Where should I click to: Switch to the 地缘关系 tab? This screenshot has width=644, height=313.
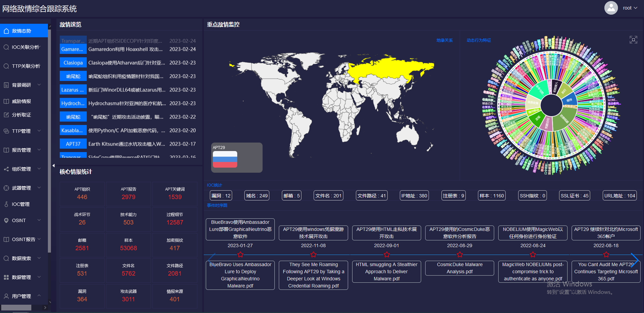point(444,40)
